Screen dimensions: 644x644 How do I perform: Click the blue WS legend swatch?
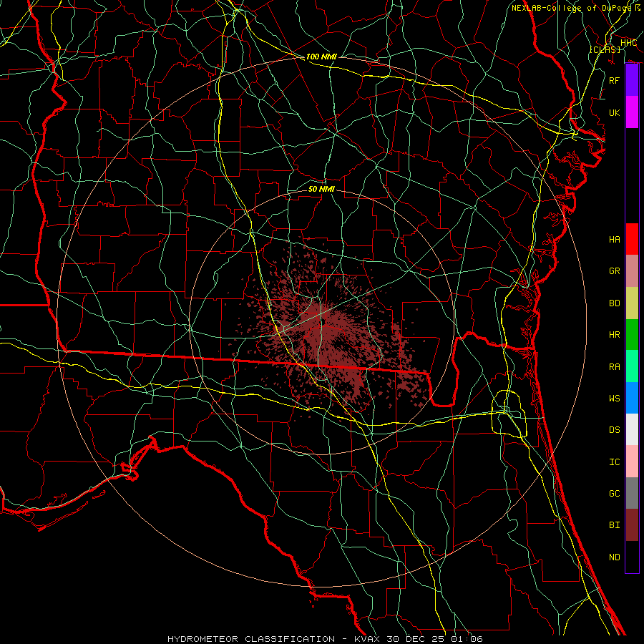632,398
